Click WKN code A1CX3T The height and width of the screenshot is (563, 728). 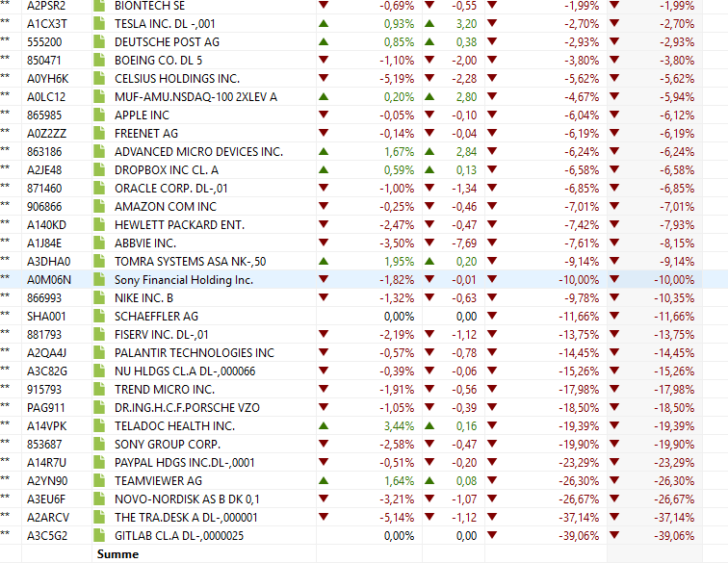[47, 24]
